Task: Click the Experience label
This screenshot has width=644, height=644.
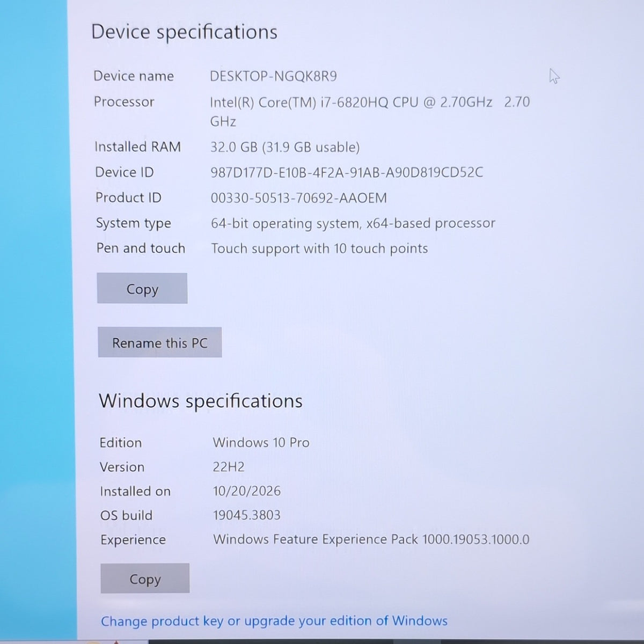Action: 133,540
